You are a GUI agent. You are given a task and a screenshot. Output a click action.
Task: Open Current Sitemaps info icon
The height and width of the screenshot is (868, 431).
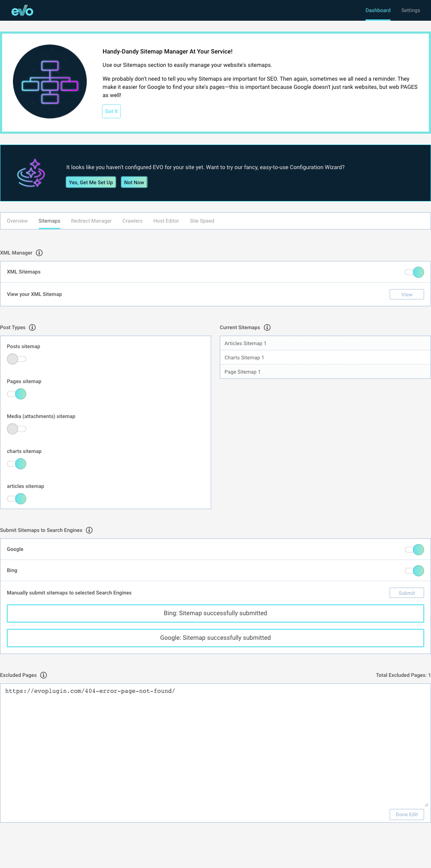[x=267, y=327]
